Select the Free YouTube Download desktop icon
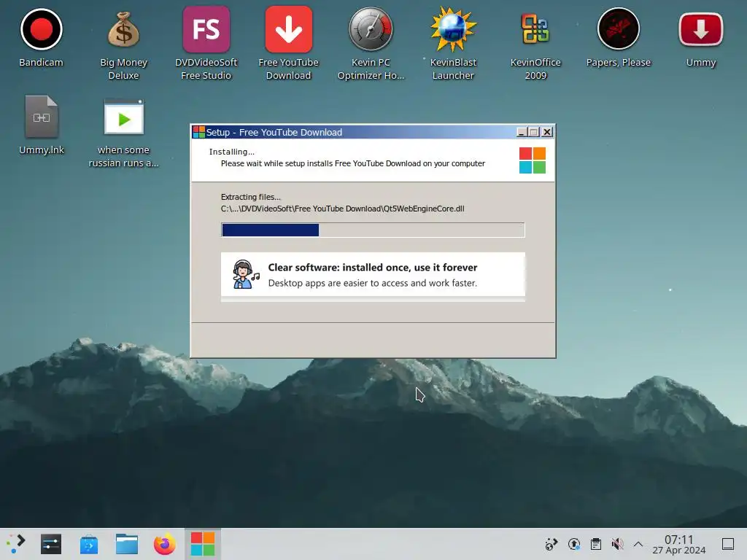The width and height of the screenshot is (747, 560). point(289,29)
